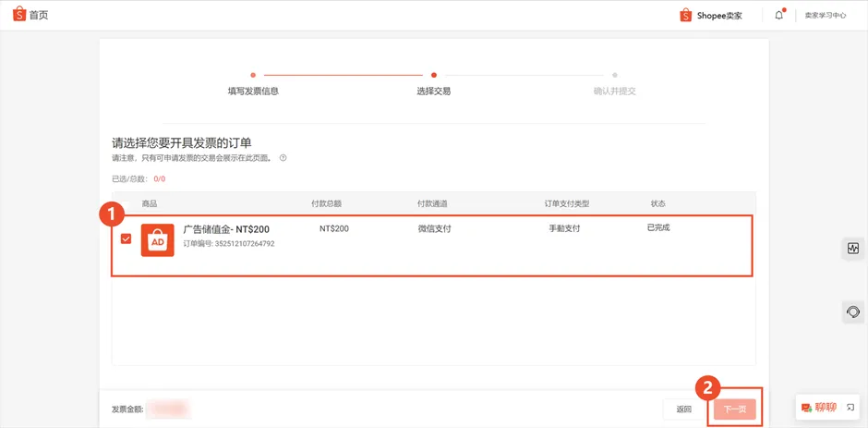Click the 手動支付 payment type cell
868x428 pixels.
[x=564, y=228]
